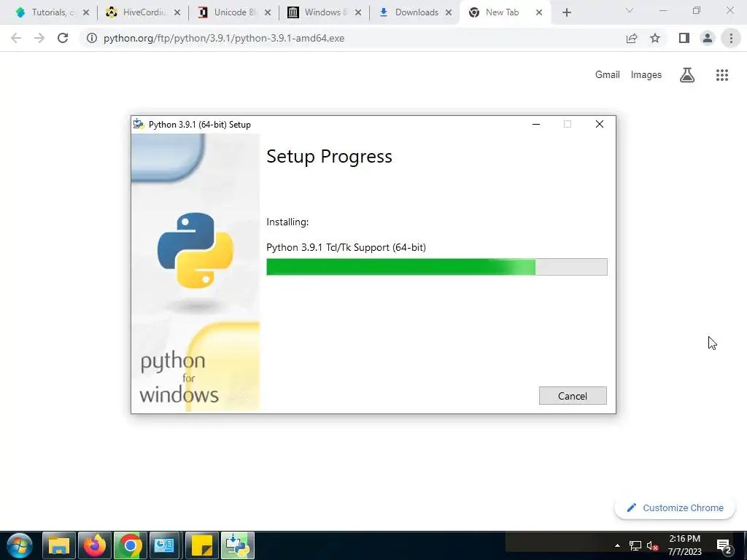Viewport: 747px width, 560px height.
Task: Click Customize Chrome button
Action: (x=675, y=507)
